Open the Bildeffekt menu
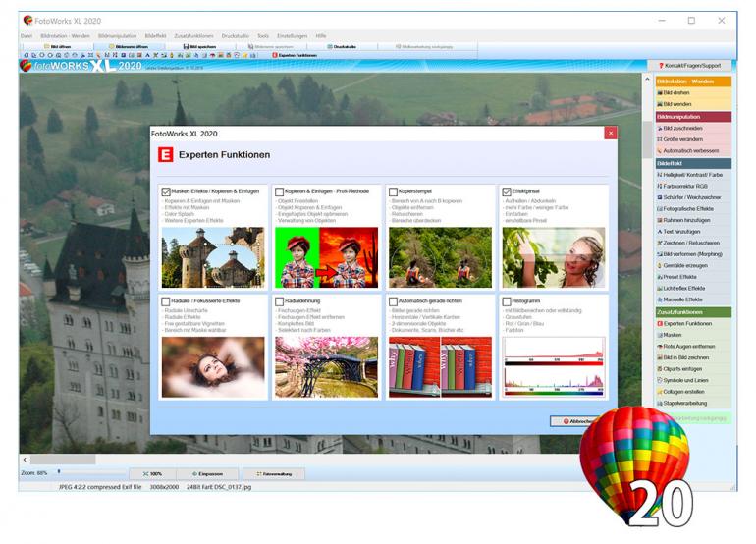The height and width of the screenshot is (544, 756). point(155,36)
